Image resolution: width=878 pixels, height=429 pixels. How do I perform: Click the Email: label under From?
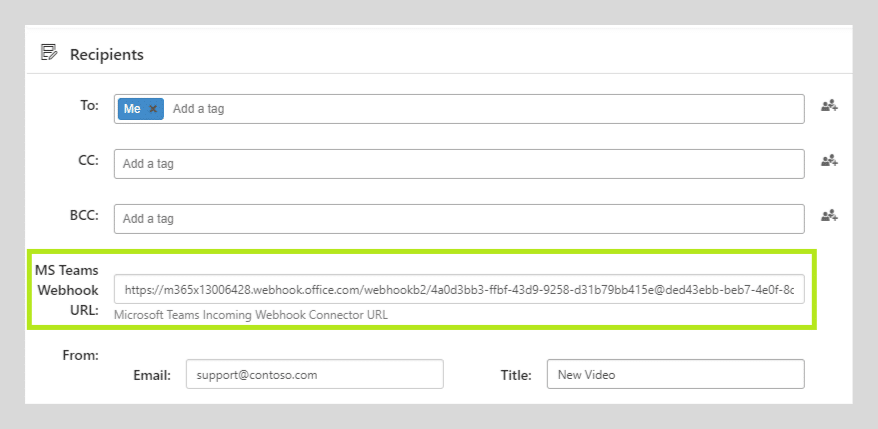[x=152, y=375]
